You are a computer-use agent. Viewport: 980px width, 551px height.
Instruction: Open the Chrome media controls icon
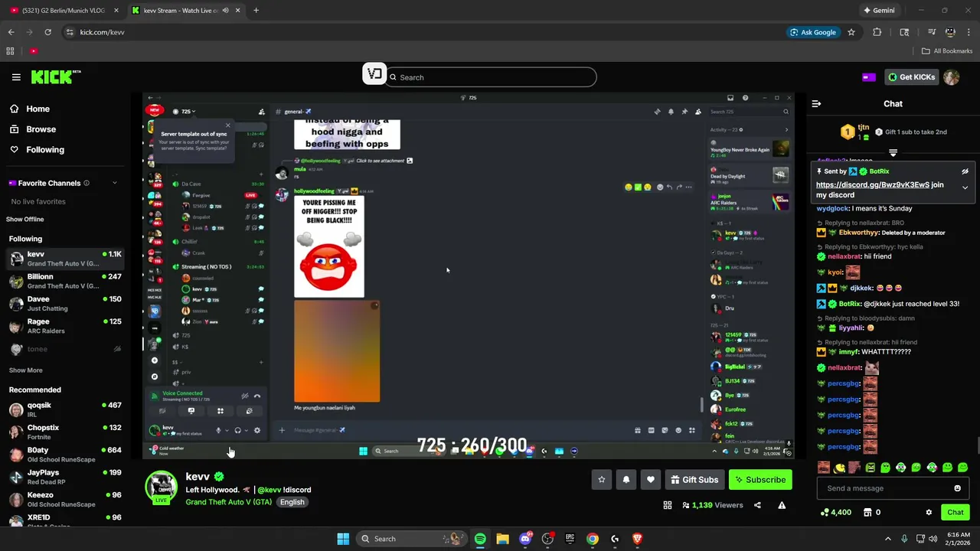click(x=932, y=32)
